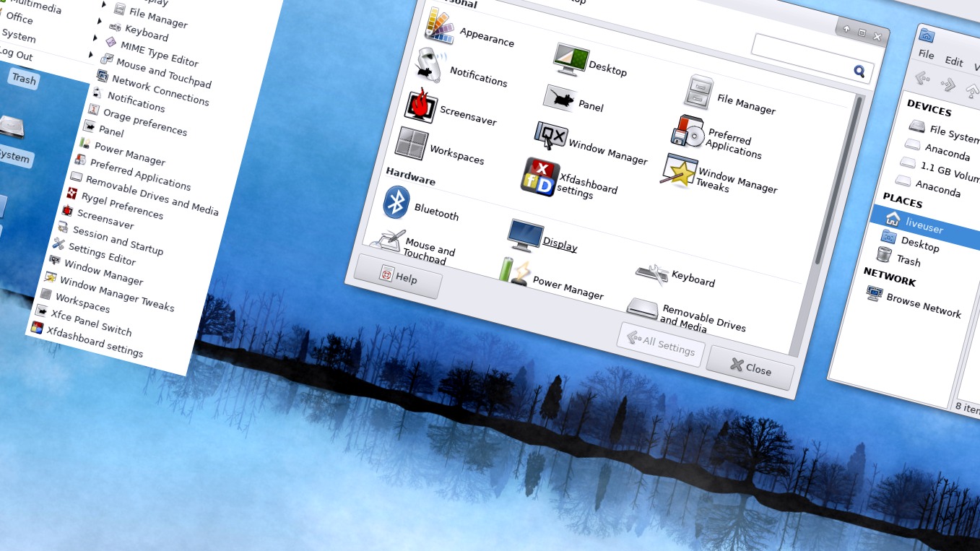Launch Screensaver settings from the Settings window
980x551 pixels.
420,106
